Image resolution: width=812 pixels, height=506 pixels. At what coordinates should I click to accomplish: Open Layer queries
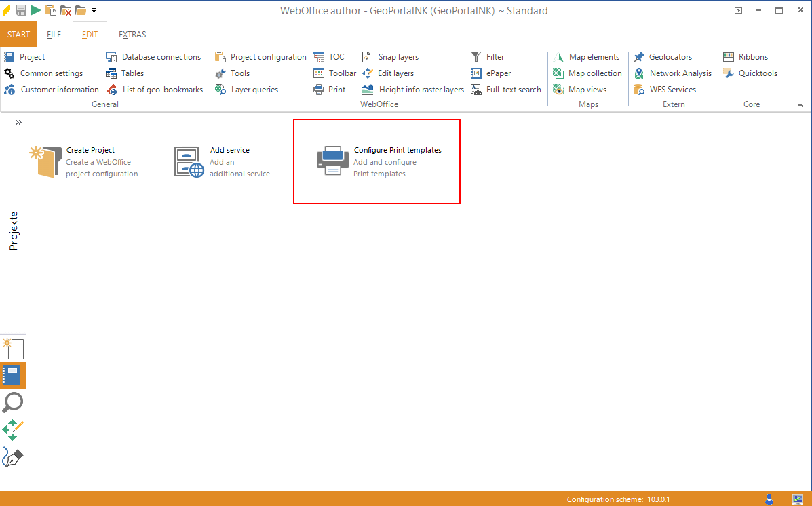pyautogui.click(x=246, y=90)
